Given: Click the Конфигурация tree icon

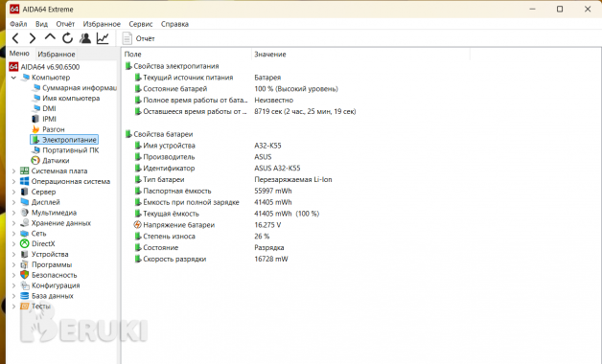Looking at the screenshot, I should (25, 285).
